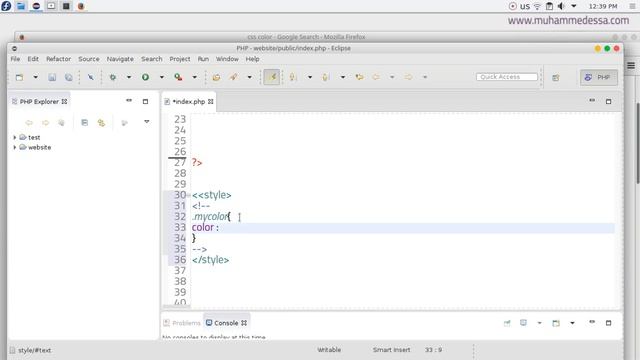
Task: Toggle the Mark Occurrences highlighted button
Action: pyautogui.click(x=272, y=77)
